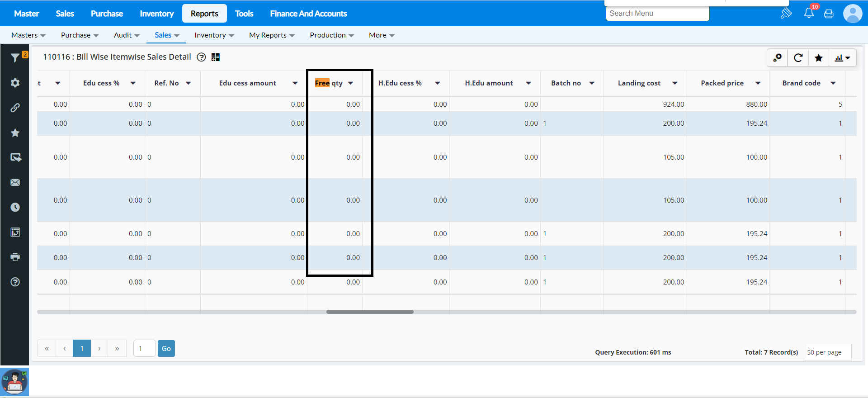Screen dimensions: 868x398
Task: Focus the Search Menu input field
Action: pyautogui.click(x=657, y=14)
